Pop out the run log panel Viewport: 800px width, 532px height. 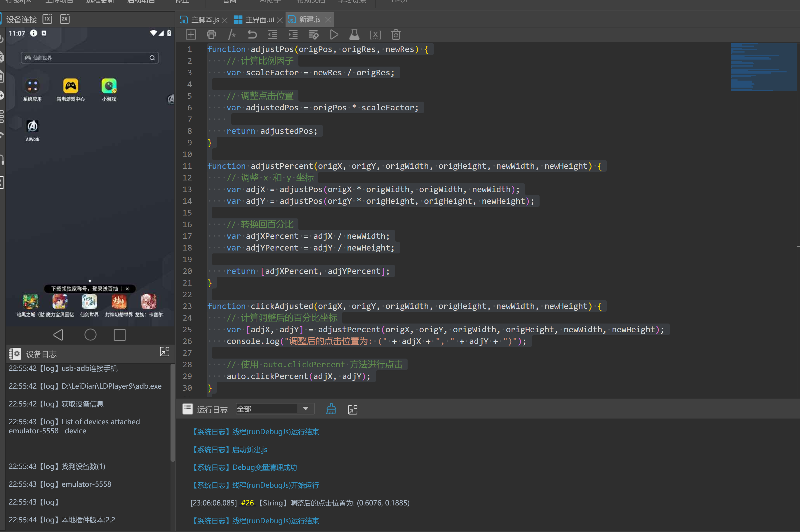coord(353,410)
